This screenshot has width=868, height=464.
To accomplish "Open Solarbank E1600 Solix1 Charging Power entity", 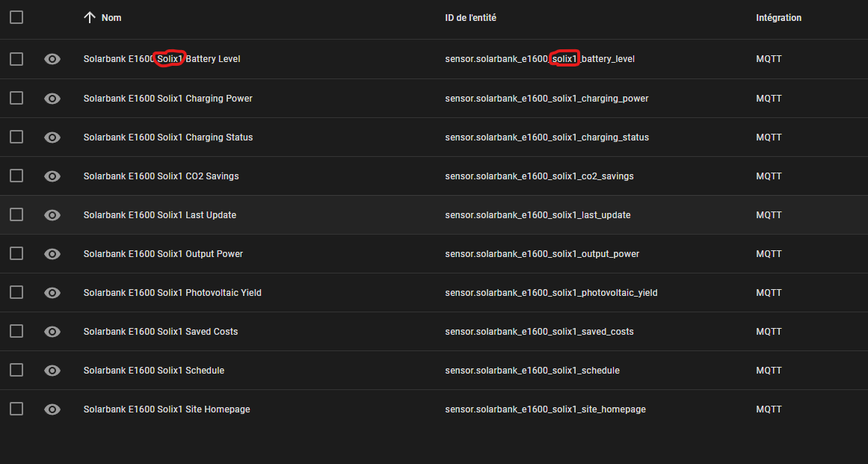I will coord(167,99).
